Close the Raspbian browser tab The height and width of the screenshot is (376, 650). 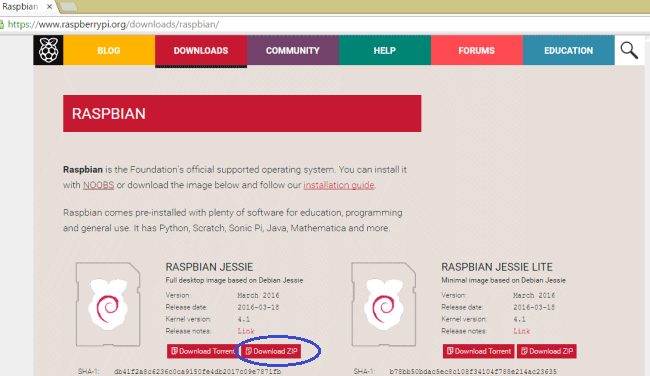click(x=49, y=7)
